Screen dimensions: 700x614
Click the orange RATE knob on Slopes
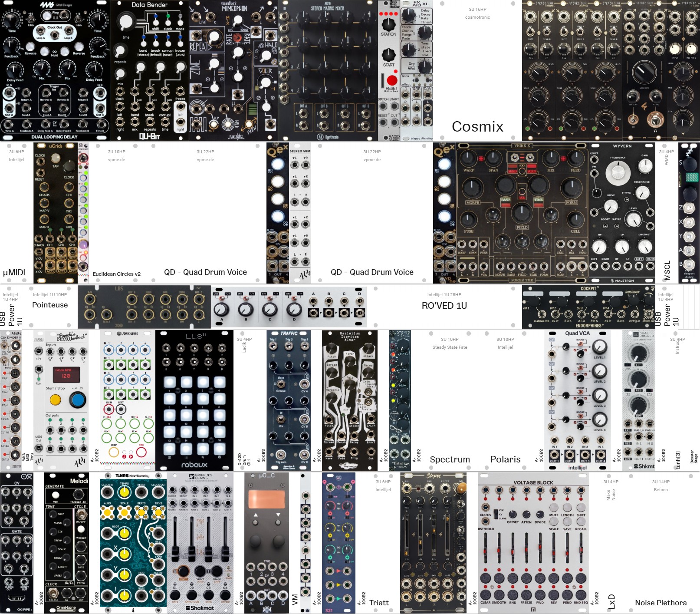[x=460, y=489]
